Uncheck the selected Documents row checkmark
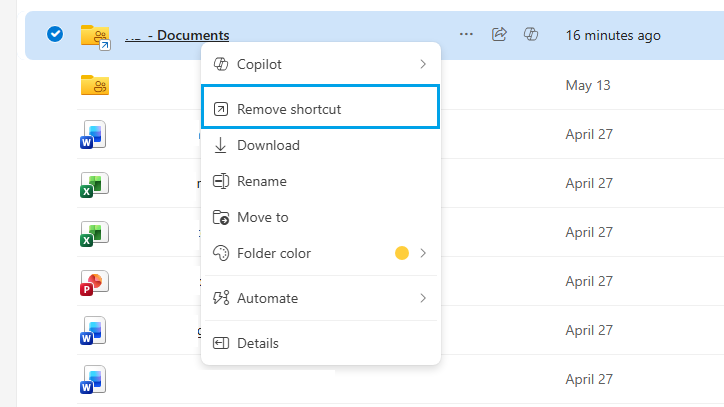 click(x=55, y=34)
